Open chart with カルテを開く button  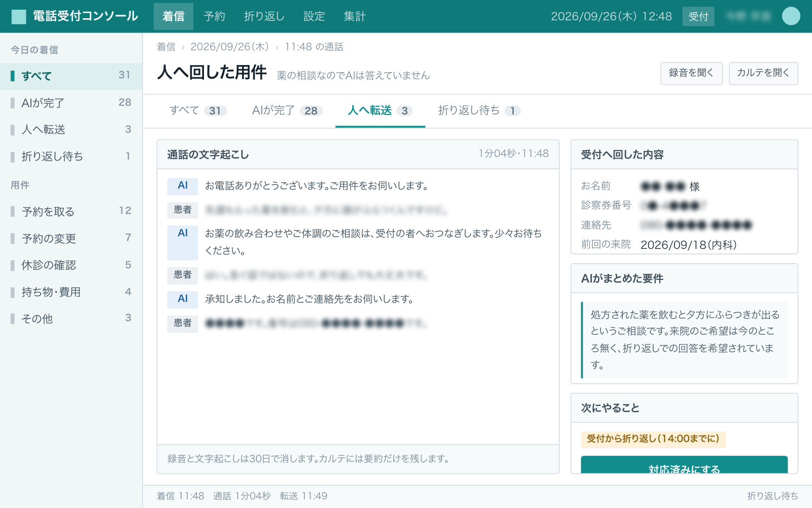point(763,73)
